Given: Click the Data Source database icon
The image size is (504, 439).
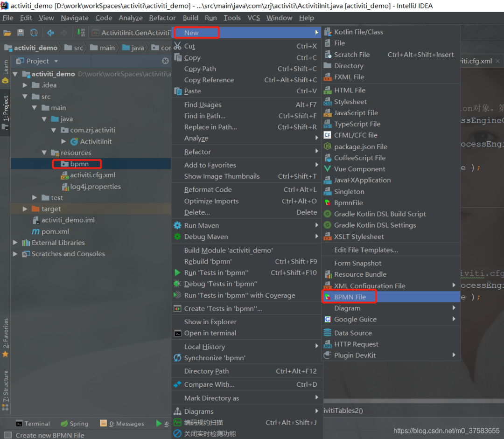Looking at the screenshot, I should pyautogui.click(x=328, y=333).
